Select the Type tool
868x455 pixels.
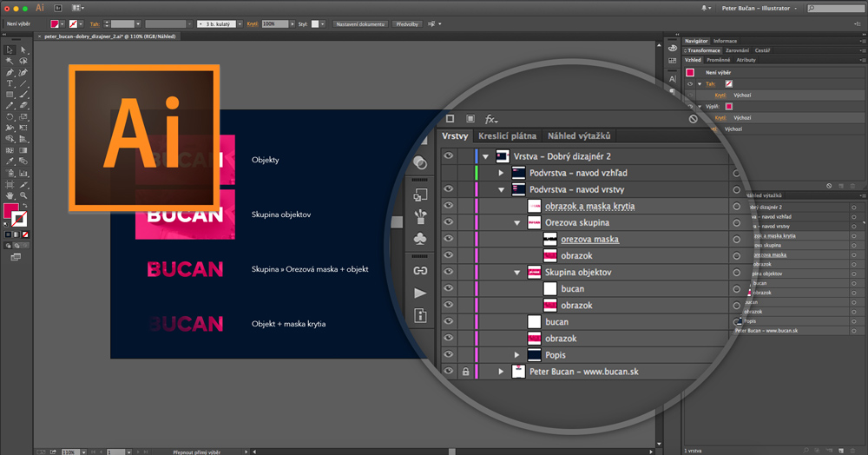pos(10,83)
